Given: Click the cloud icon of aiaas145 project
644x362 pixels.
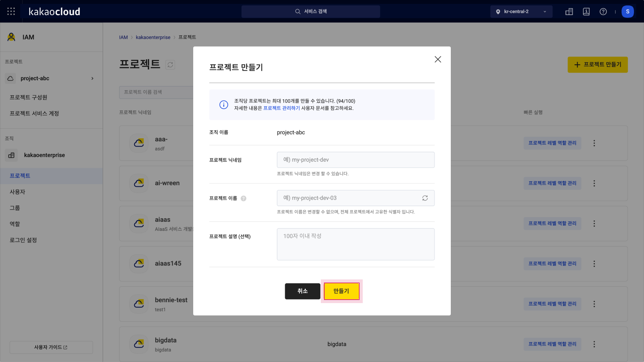Looking at the screenshot, I should 139,264.
